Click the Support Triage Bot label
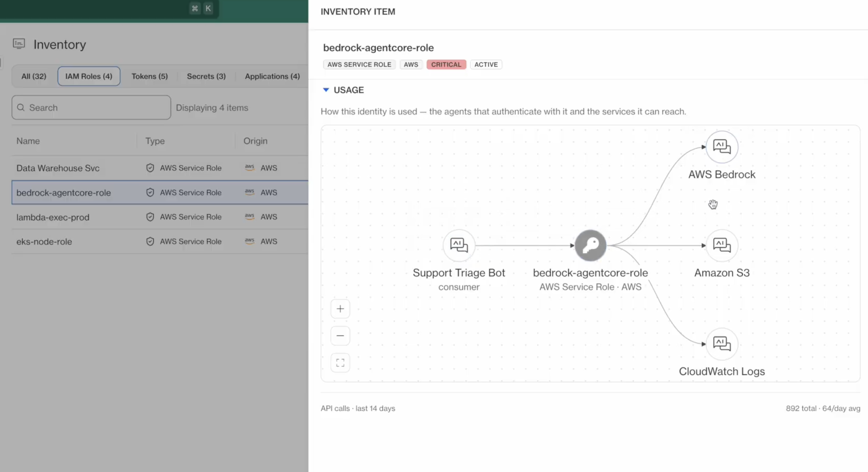This screenshot has height=472, width=868. pyautogui.click(x=459, y=272)
